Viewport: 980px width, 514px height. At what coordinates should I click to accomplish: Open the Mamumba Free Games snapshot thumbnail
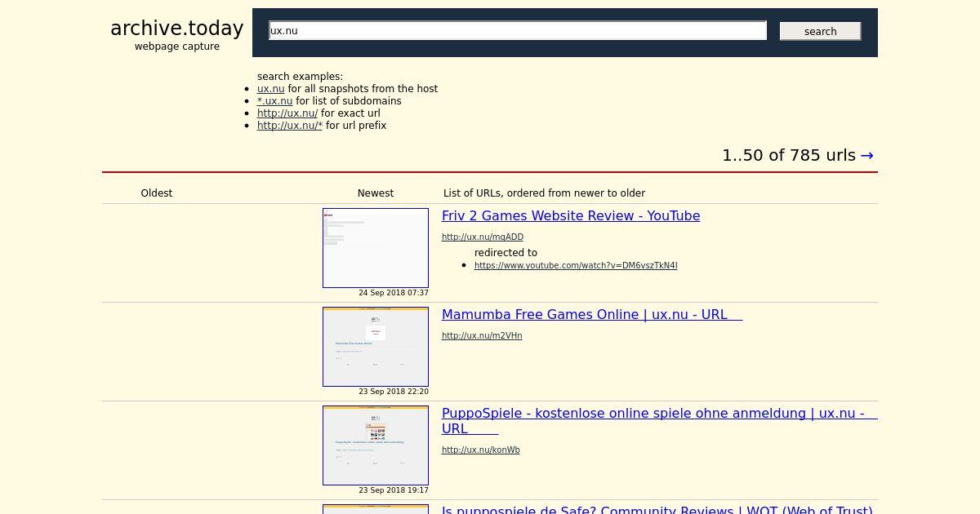click(x=376, y=347)
